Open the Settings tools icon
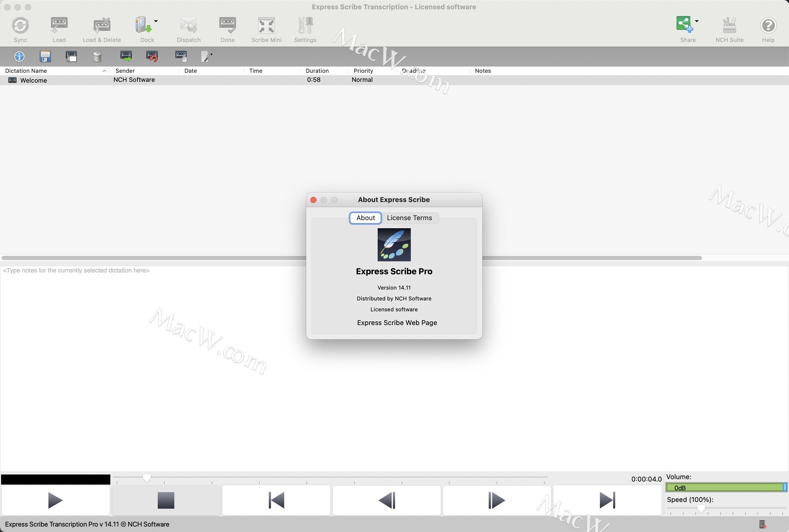Screen dimensions: 789x532 [305, 26]
